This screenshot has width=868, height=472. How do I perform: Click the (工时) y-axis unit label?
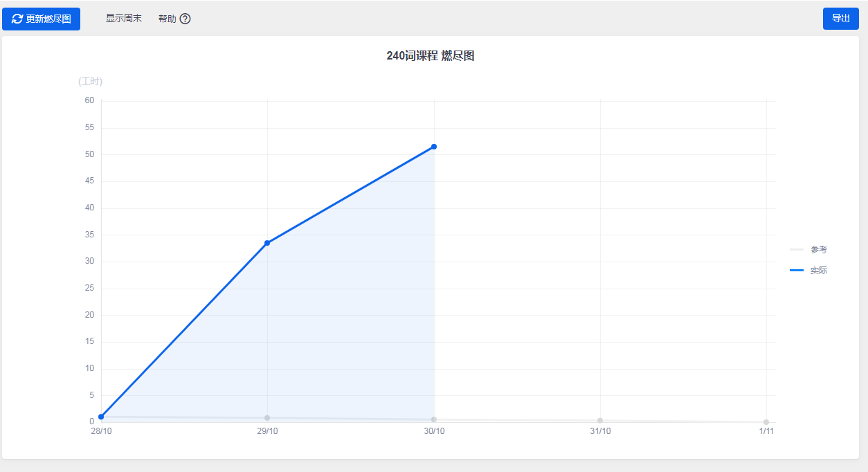(x=91, y=82)
